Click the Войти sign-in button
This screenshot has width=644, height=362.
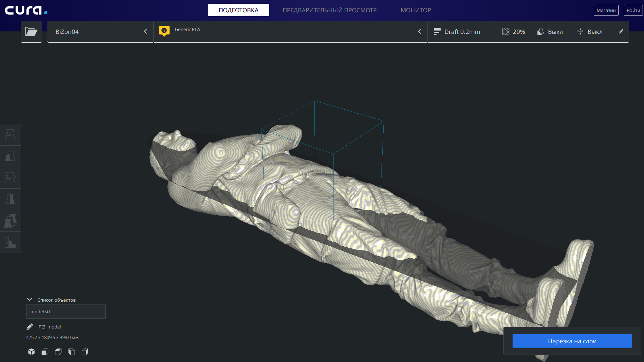(633, 10)
